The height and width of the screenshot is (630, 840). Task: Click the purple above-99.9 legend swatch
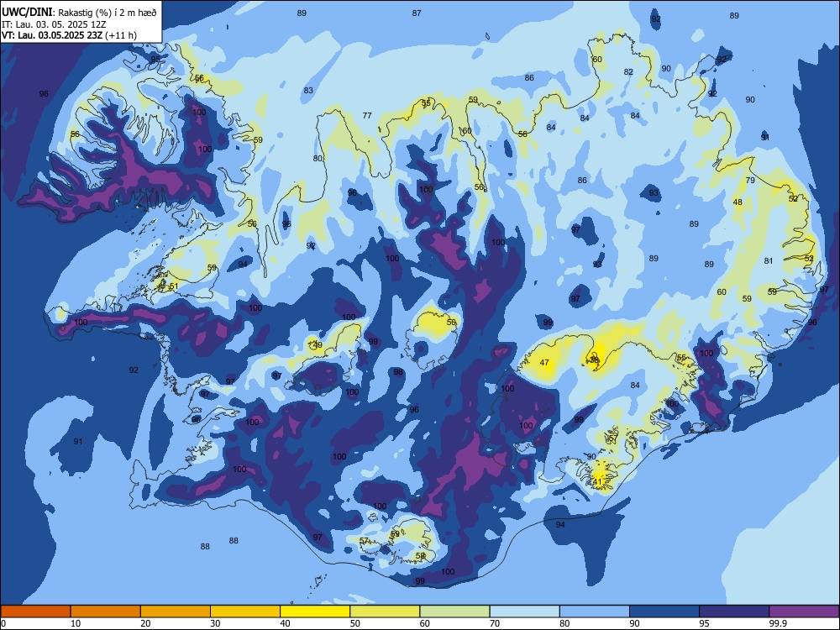tap(804, 612)
